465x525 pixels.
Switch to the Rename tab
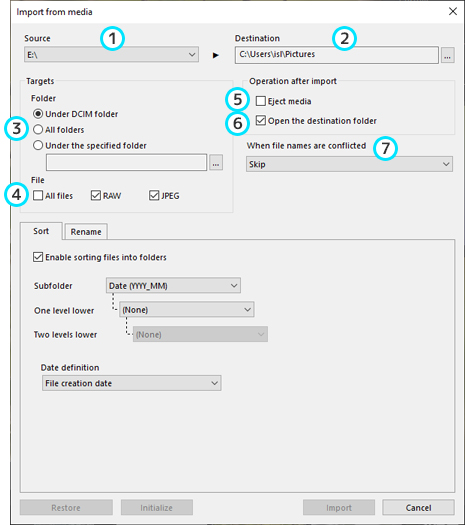click(86, 232)
